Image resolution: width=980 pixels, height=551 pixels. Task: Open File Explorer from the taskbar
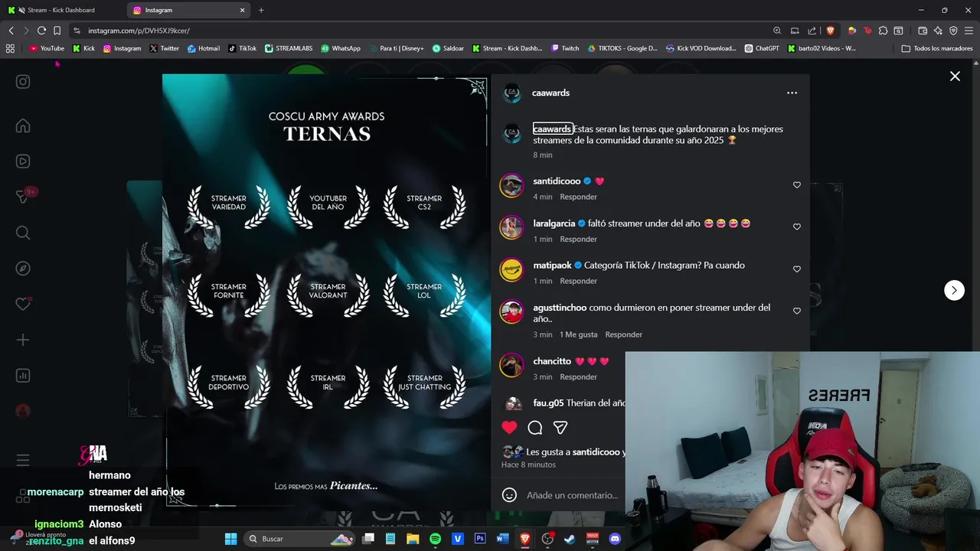tap(413, 539)
